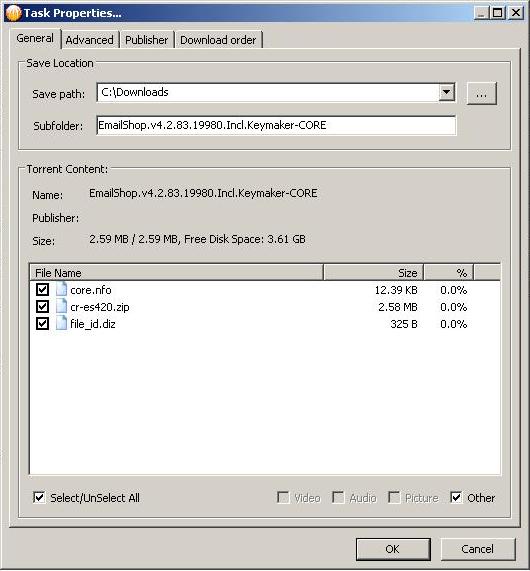Image resolution: width=530 pixels, height=571 pixels.
Task: Toggle Select/UnSelect All checkbox
Action: point(39,497)
